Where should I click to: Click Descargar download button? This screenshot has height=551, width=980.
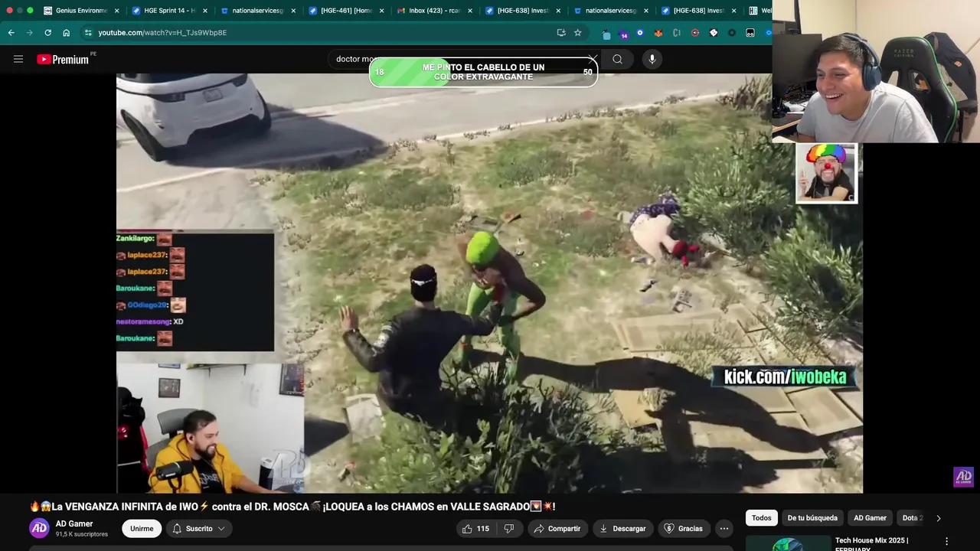622,528
